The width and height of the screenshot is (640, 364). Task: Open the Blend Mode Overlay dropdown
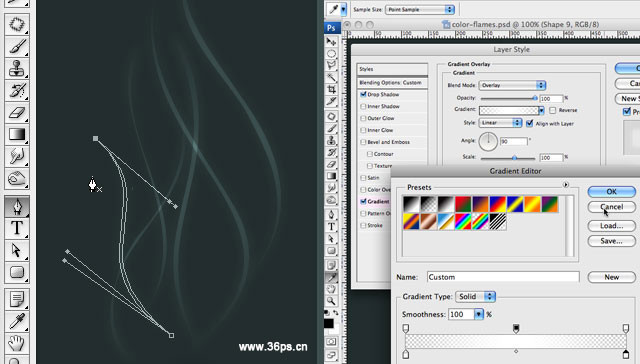(x=512, y=85)
